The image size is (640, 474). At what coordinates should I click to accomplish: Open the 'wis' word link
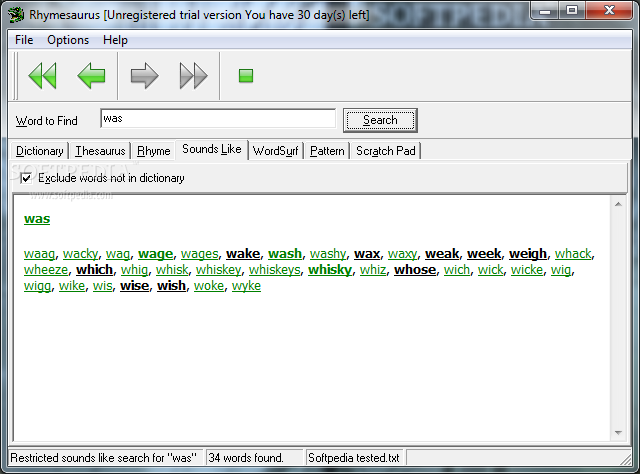click(102, 286)
